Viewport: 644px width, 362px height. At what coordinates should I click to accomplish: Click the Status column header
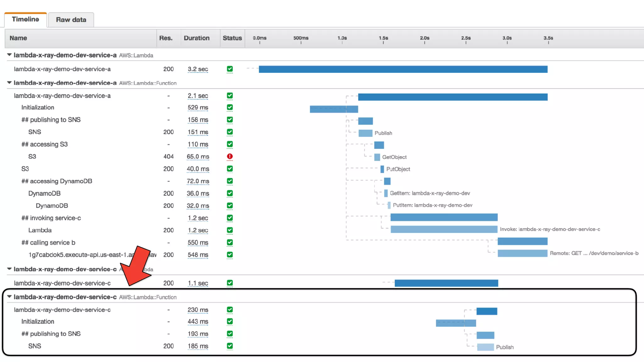pos(232,38)
